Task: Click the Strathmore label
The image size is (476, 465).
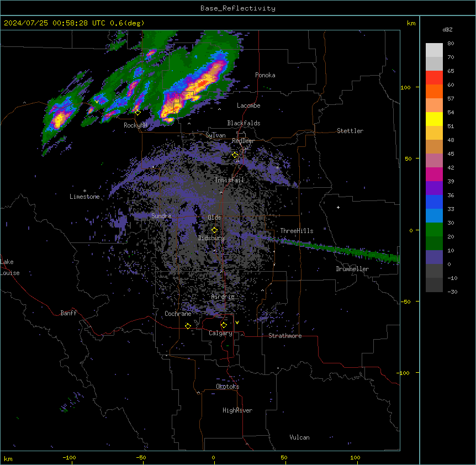Action: (x=285, y=336)
